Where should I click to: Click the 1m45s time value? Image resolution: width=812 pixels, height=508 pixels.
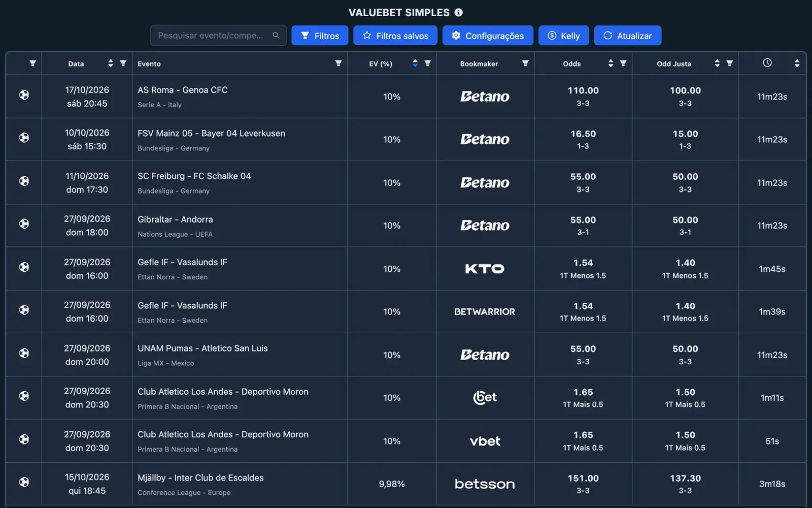point(772,269)
